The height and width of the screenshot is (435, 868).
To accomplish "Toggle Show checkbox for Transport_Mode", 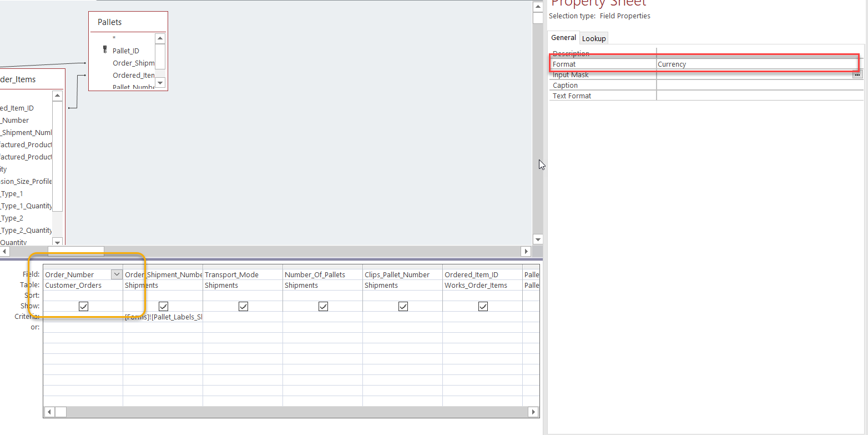I will pos(243,306).
